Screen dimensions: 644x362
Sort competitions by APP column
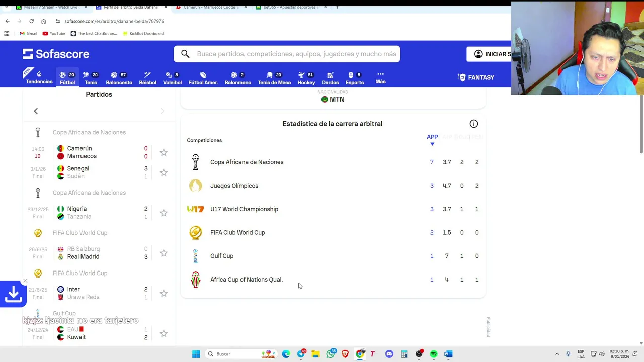(x=432, y=140)
